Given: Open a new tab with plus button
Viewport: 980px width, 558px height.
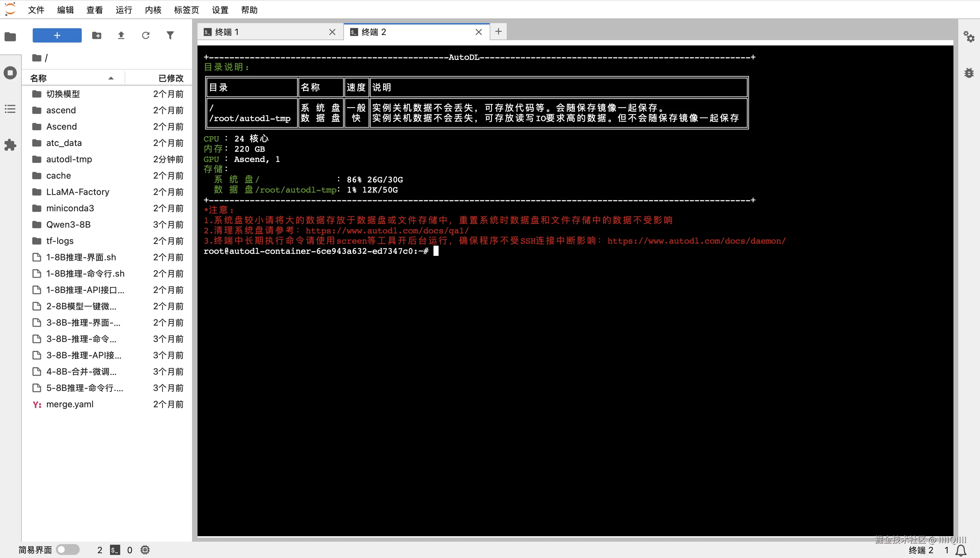Looking at the screenshot, I should tap(498, 31).
